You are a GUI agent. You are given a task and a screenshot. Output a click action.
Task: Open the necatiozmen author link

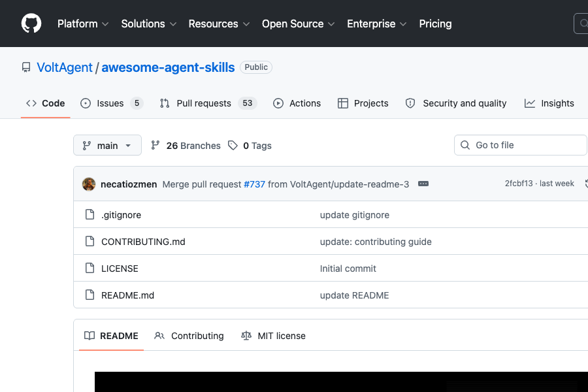coord(129,184)
